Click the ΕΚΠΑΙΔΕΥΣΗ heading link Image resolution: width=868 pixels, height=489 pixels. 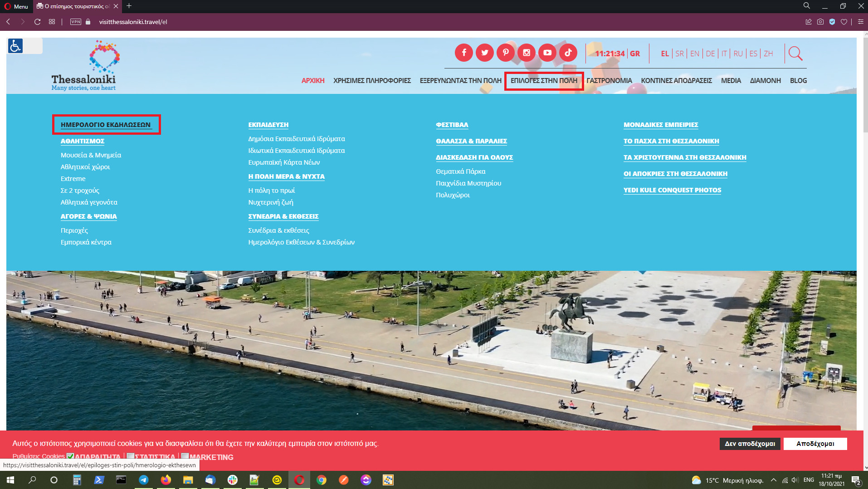pos(268,125)
